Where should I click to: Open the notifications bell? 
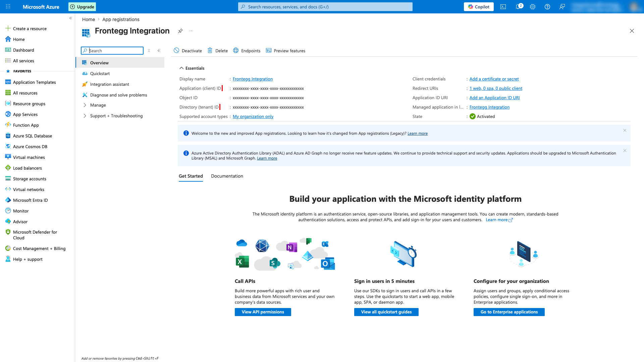point(519,7)
